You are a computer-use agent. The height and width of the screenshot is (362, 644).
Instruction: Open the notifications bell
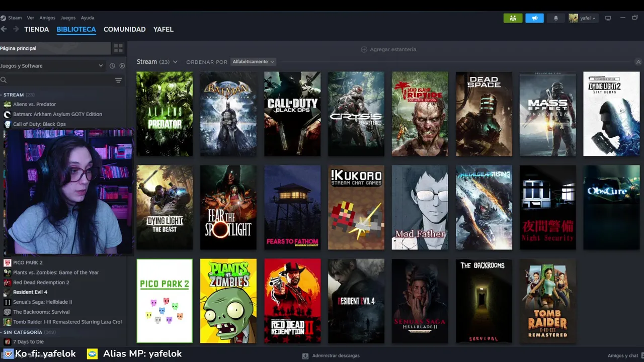(556, 18)
